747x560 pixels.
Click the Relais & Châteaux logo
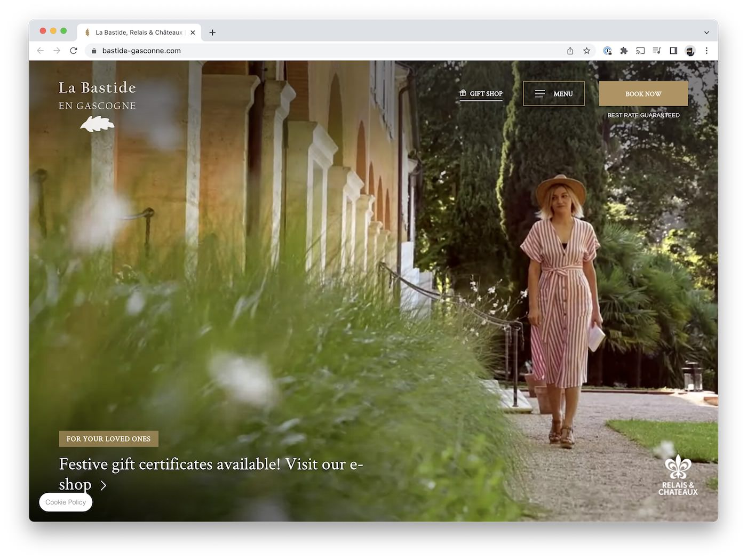tap(678, 476)
